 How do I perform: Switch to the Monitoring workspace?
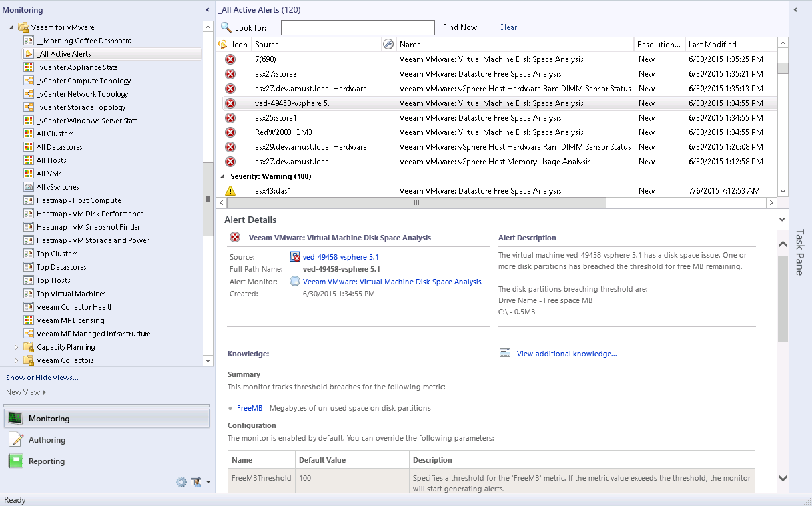pos(107,419)
